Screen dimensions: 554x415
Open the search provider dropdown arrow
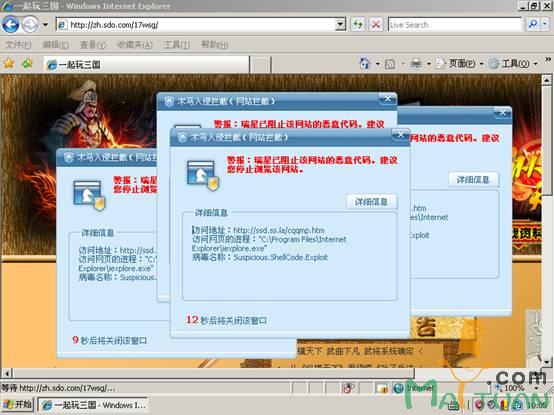[544, 24]
